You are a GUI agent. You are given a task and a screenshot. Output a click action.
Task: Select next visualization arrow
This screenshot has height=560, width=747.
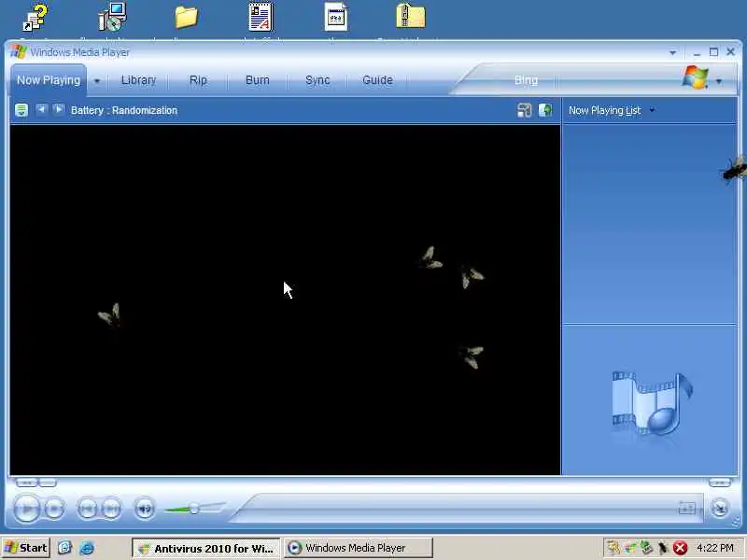click(59, 109)
